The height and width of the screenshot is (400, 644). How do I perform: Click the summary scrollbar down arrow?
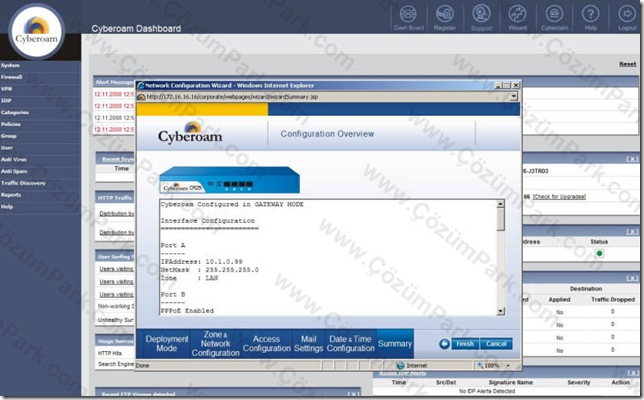pos(500,311)
